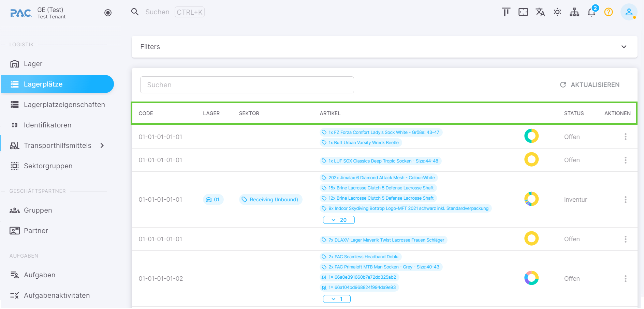Click the PAC logo
The width and height of the screenshot is (644, 309).
(21, 13)
